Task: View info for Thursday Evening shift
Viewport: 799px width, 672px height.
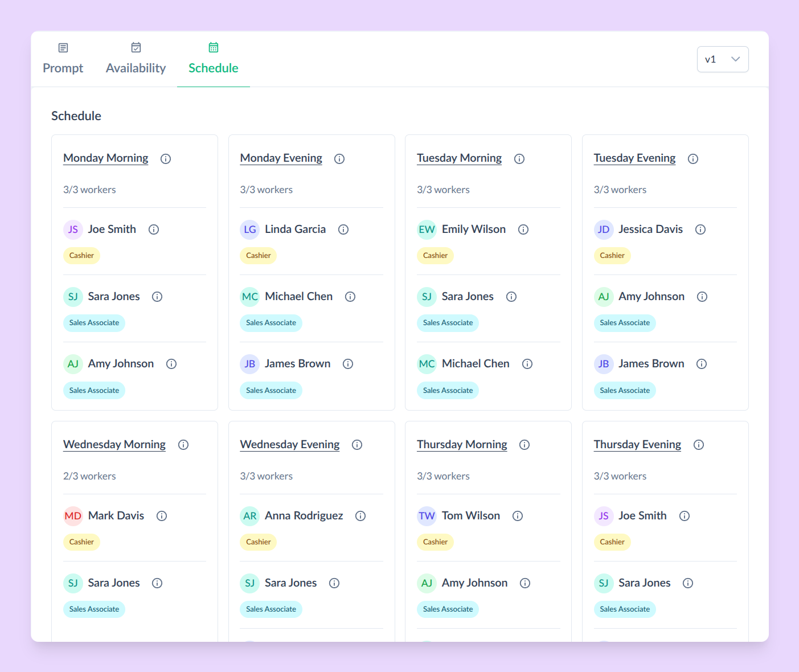Action: coord(699,445)
